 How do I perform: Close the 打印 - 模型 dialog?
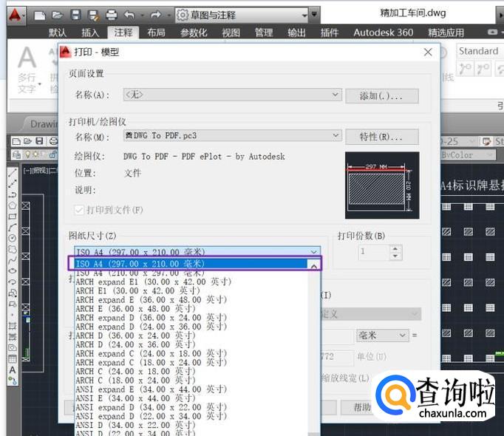coord(428,52)
